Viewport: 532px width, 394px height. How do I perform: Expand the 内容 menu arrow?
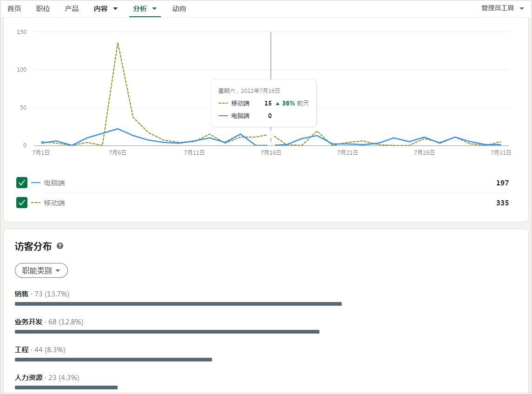[115, 8]
